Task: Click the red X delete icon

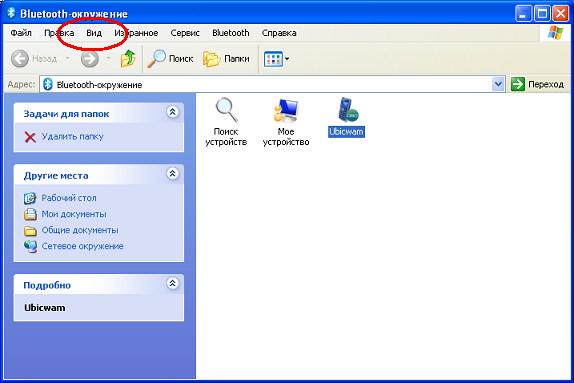Action: point(30,137)
